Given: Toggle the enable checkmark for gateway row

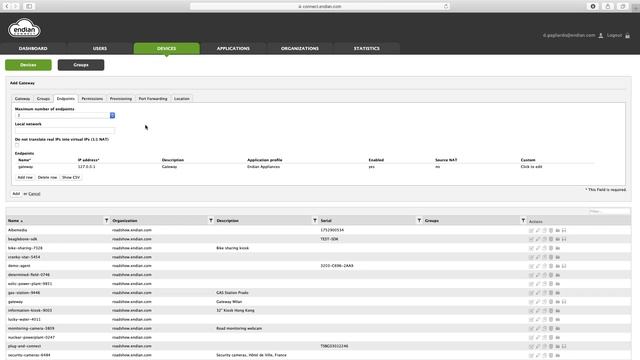Looking at the screenshot, I should pyautogui.click(x=531, y=302).
